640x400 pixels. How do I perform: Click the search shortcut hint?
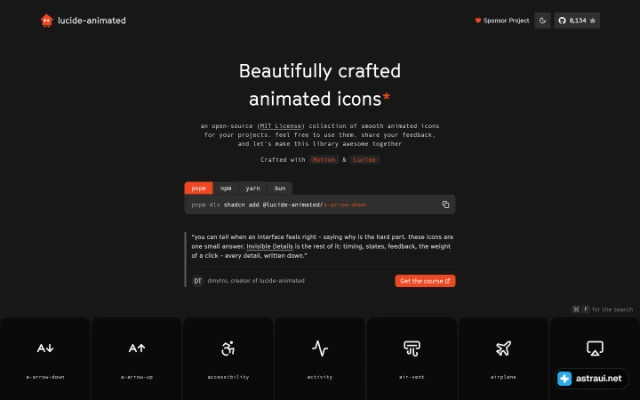[x=602, y=309]
